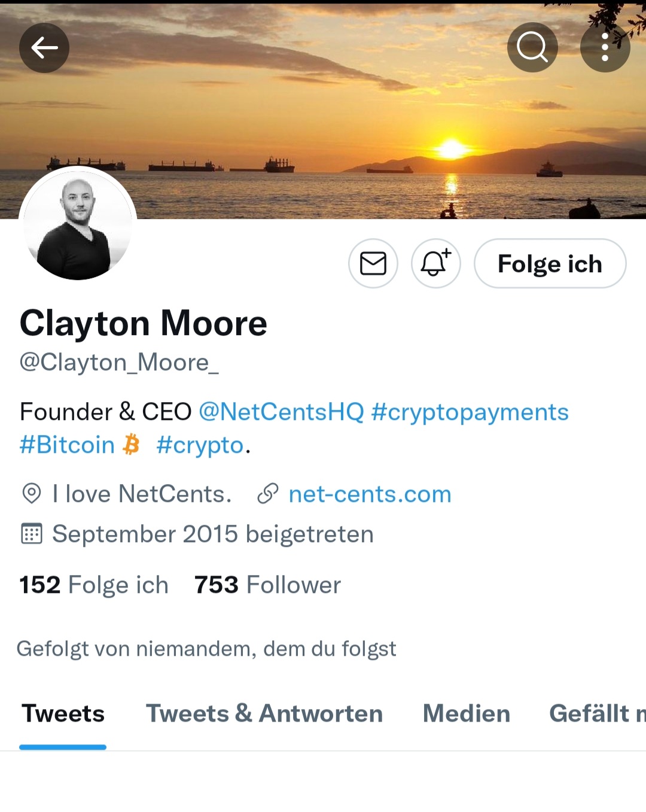646x812 pixels.
Task: Click the #cryptopayments hashtag
Action: click(471, 412)
